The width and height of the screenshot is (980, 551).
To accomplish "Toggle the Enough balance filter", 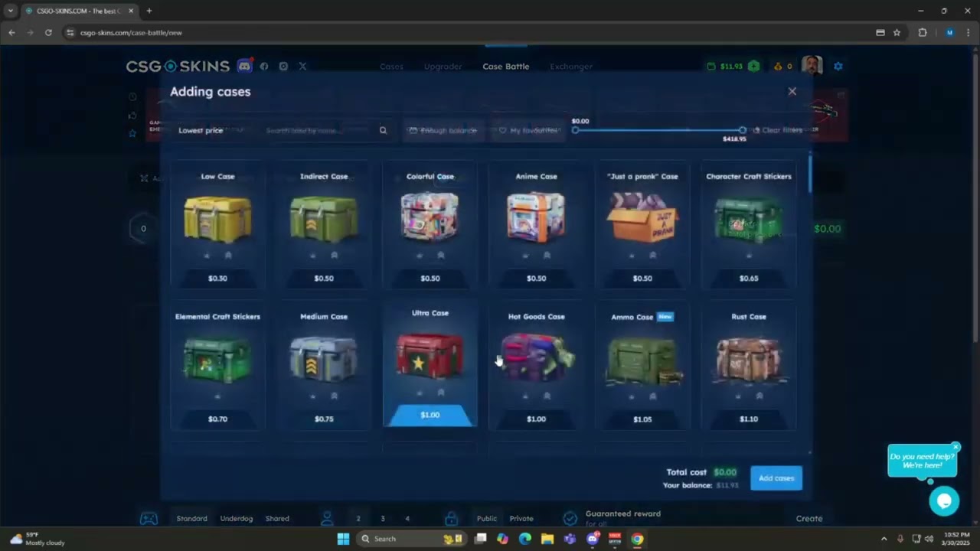I will 443,131.
